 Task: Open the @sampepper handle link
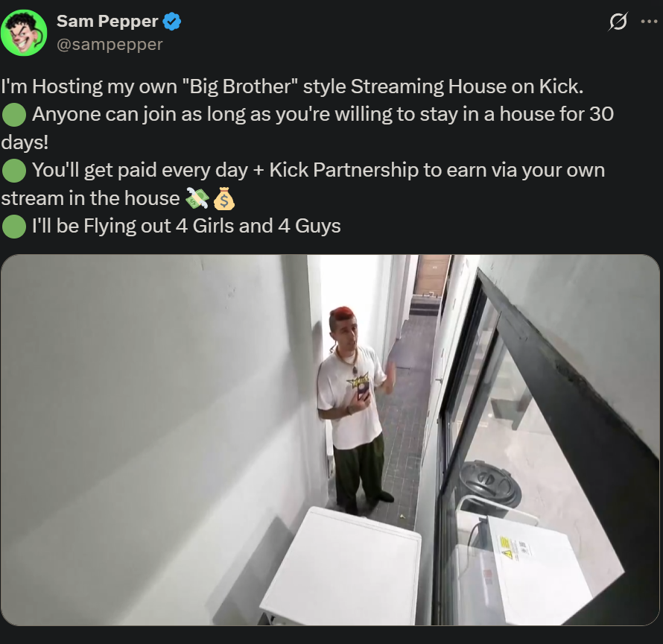click(110, 45)
